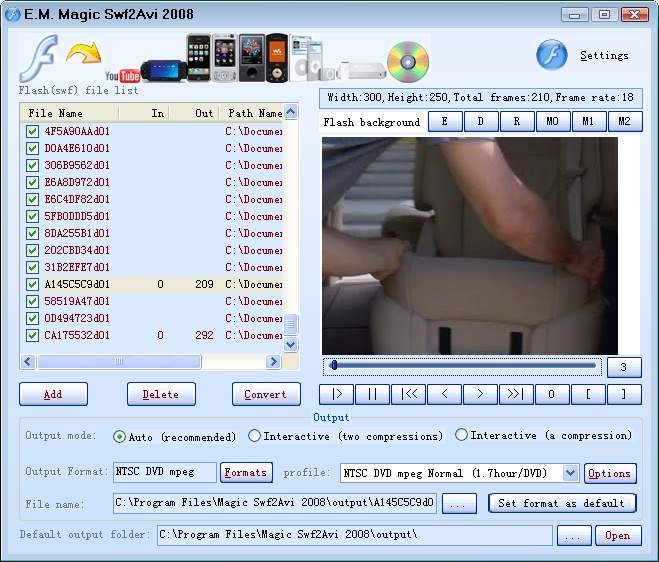Uncheck the D0A4E610d01 file checkbox
659x562 pixels.
click(32, 148)
